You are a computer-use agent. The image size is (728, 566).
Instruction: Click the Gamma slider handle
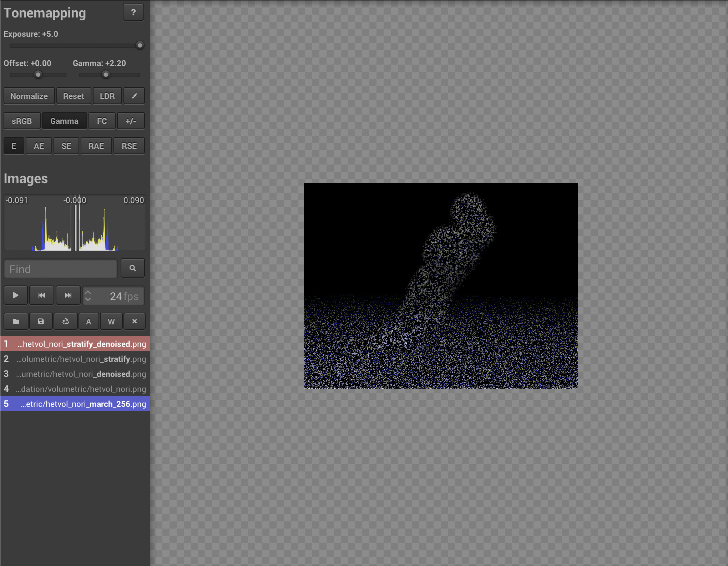[x=106, y=75]
